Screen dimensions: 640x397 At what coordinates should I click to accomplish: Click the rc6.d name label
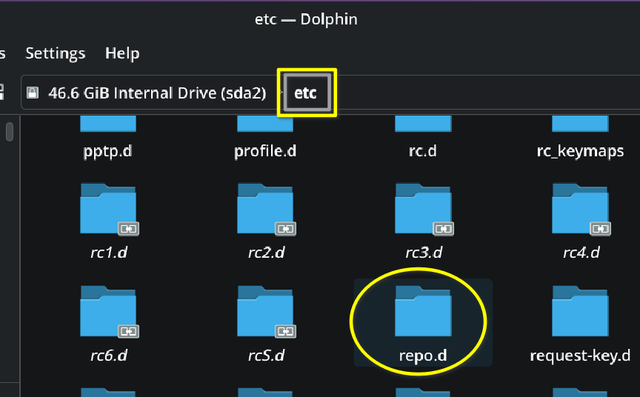(109, 356)
